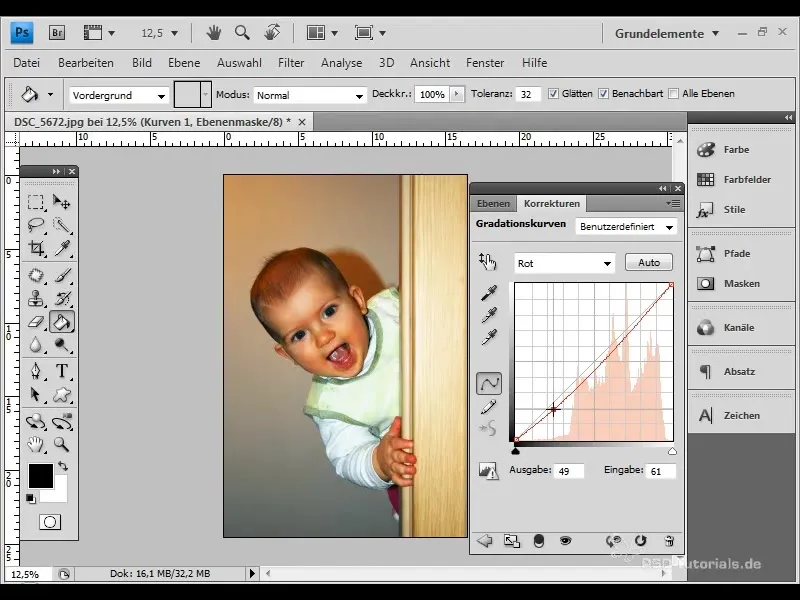
Task: Toggle the Benachbart checkbox
Action: (604, 94)
